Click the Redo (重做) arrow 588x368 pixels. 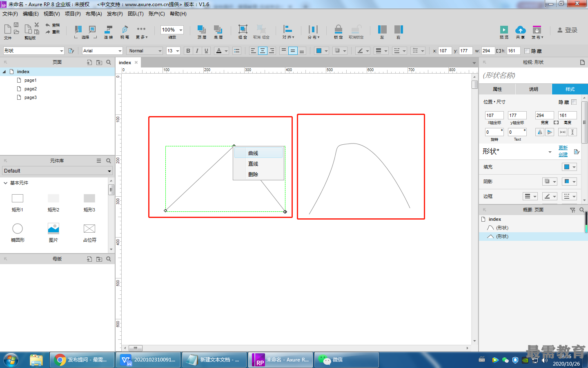pos(48,31)
